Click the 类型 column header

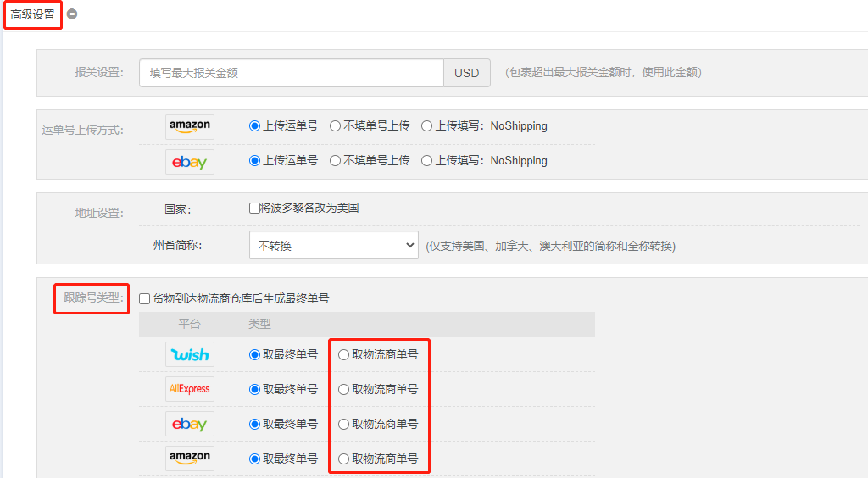click(x=259, y=324)
